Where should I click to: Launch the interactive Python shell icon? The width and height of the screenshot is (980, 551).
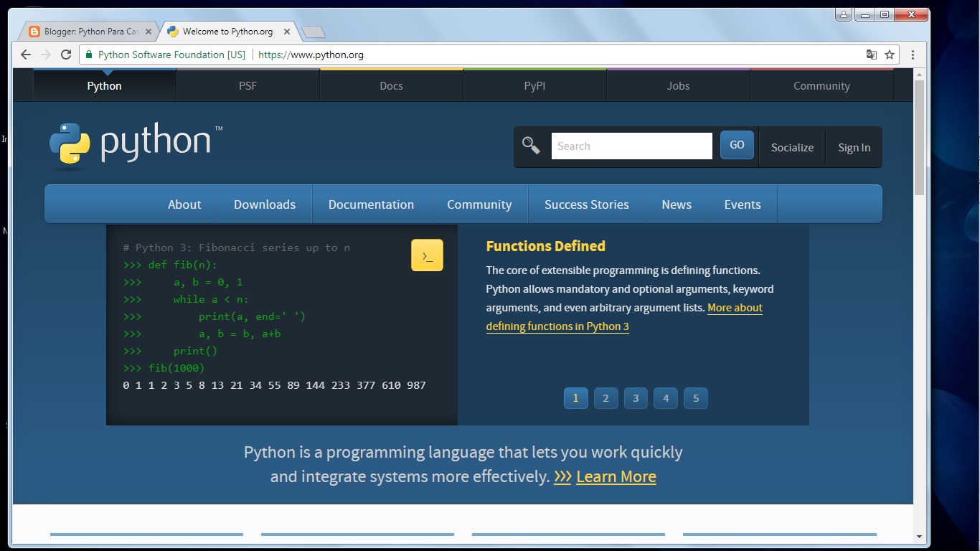click(x=427, y=255)
